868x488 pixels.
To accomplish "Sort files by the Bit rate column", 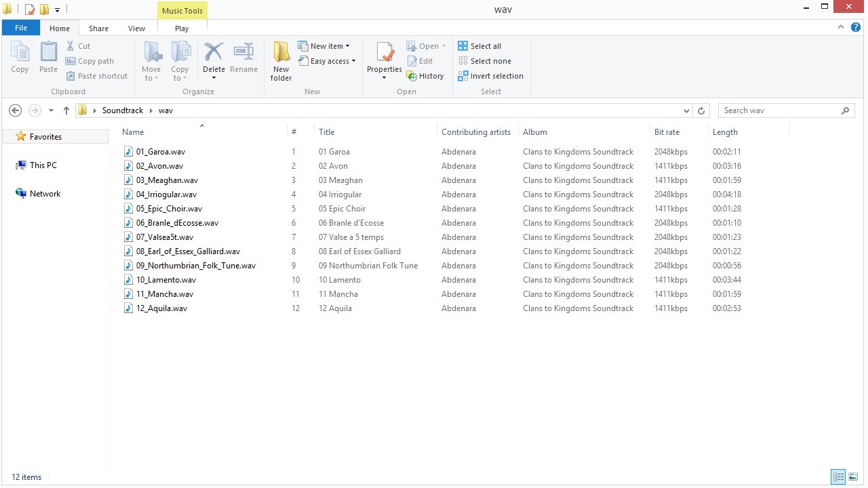I will coord(667,132).
